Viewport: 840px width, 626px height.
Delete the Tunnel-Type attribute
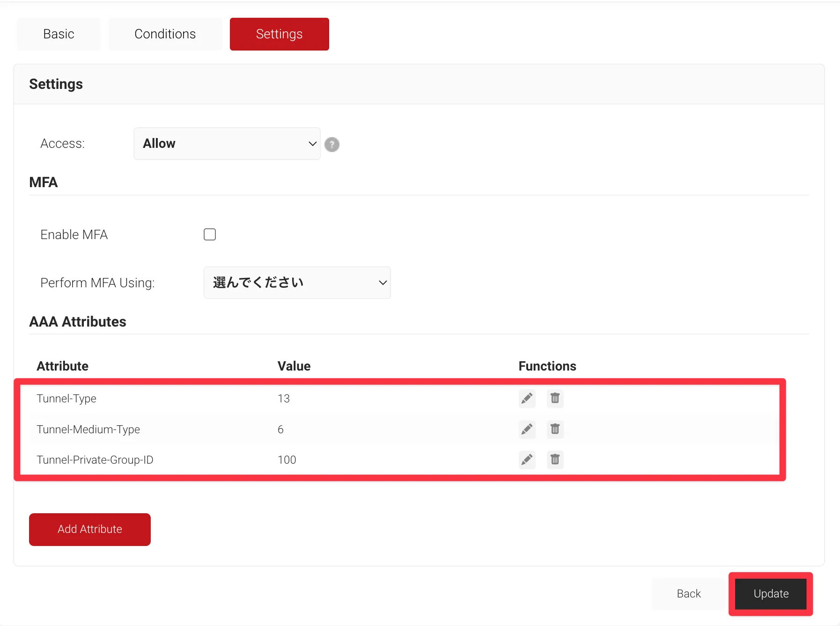tap(555, 399)
